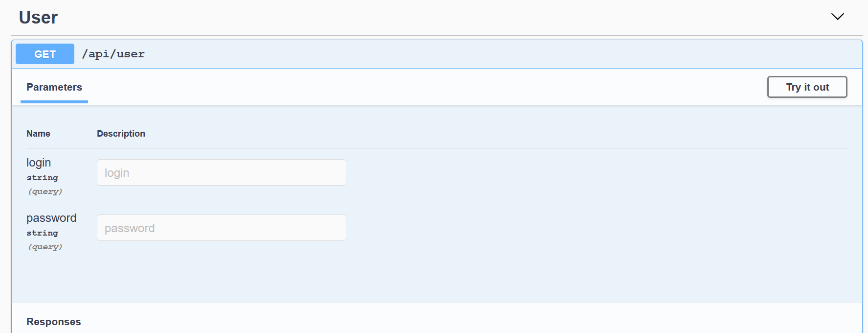This screenshot has height=333, width=868.
Task: Collapse the User section using the chevron
Action: pyautogui.click(x=837, y=17)
